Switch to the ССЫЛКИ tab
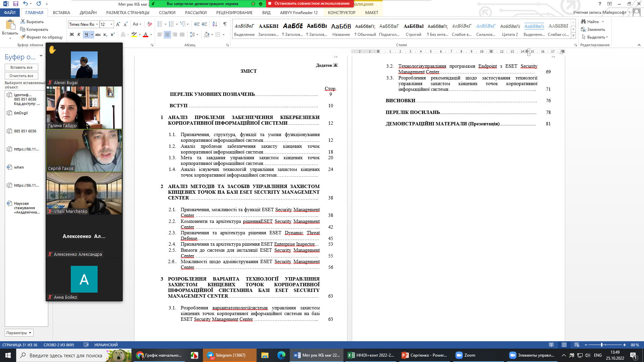644x362 pixels. coord(167,12)
